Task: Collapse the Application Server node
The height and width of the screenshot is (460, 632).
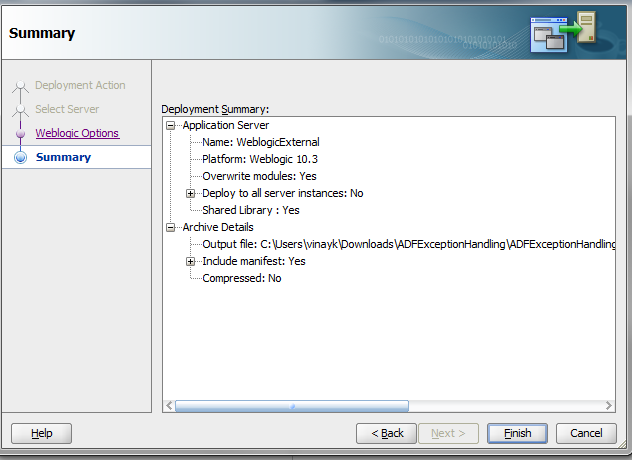Action: (x=170, y=125)
